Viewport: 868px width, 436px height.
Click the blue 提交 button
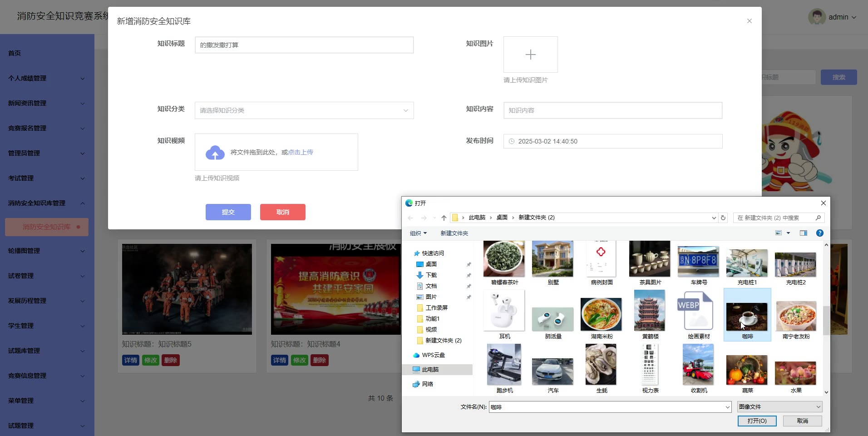pyautogui.click(x=228, y=212)
